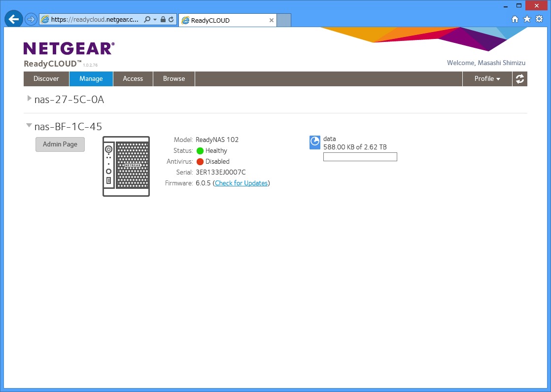Click the address bar search magnifier icon
Image resolution: width=551 pixels, height=392 pixels.
(x=147, y=20)
